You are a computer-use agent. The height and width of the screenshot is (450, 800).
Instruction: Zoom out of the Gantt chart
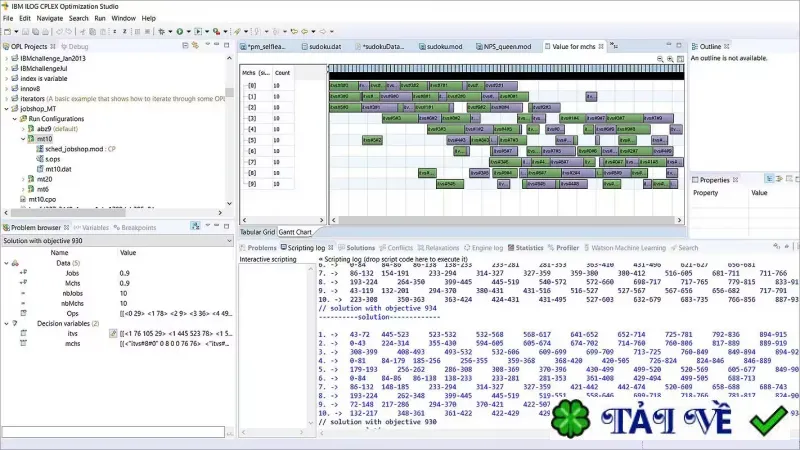(x=660, y=59)
